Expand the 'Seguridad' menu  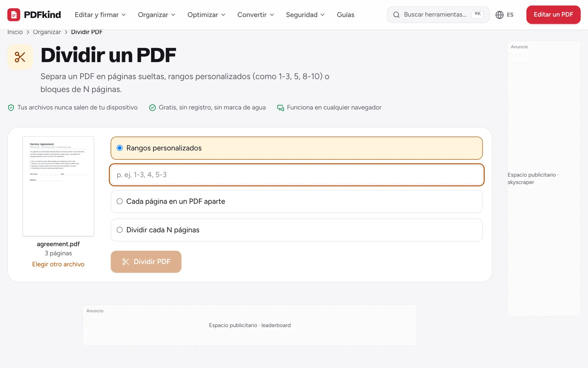(x=305, y=15)
